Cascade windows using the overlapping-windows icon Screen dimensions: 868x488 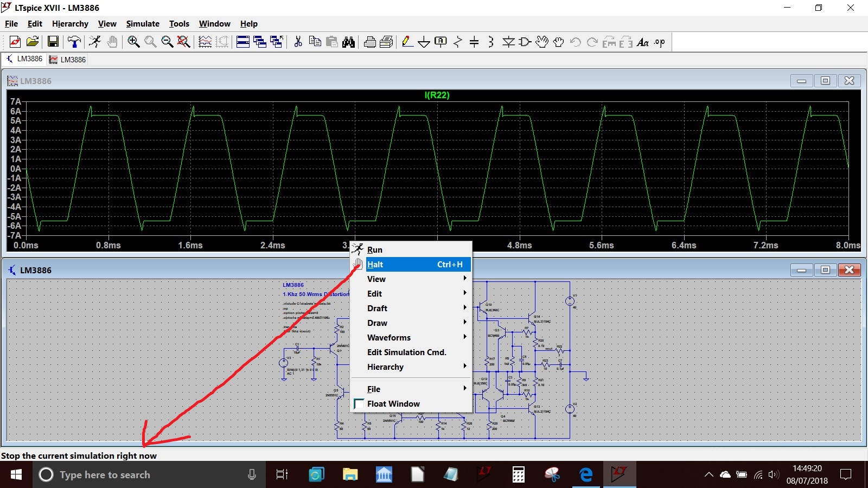[260, 42]
